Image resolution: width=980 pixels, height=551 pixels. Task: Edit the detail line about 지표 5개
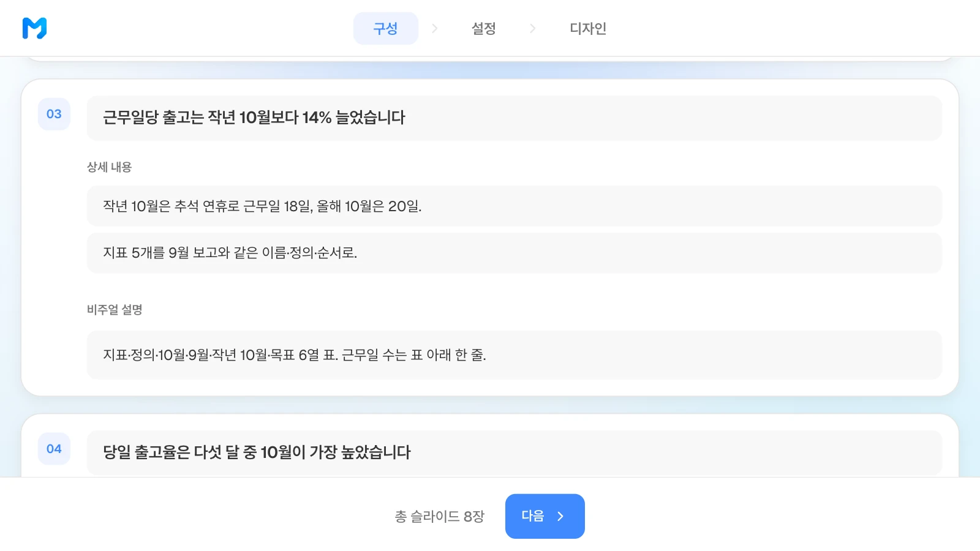coord(514,253)
